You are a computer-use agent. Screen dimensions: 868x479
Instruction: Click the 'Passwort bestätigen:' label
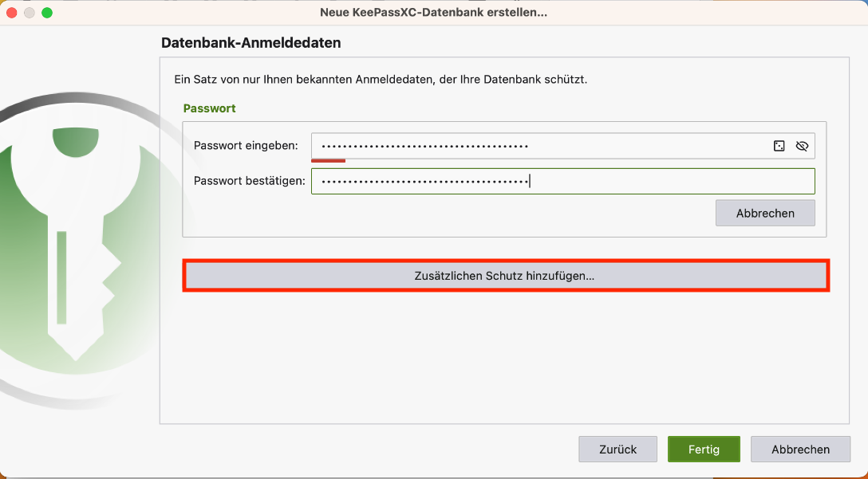pyautogui.click(x=249, y=181)
